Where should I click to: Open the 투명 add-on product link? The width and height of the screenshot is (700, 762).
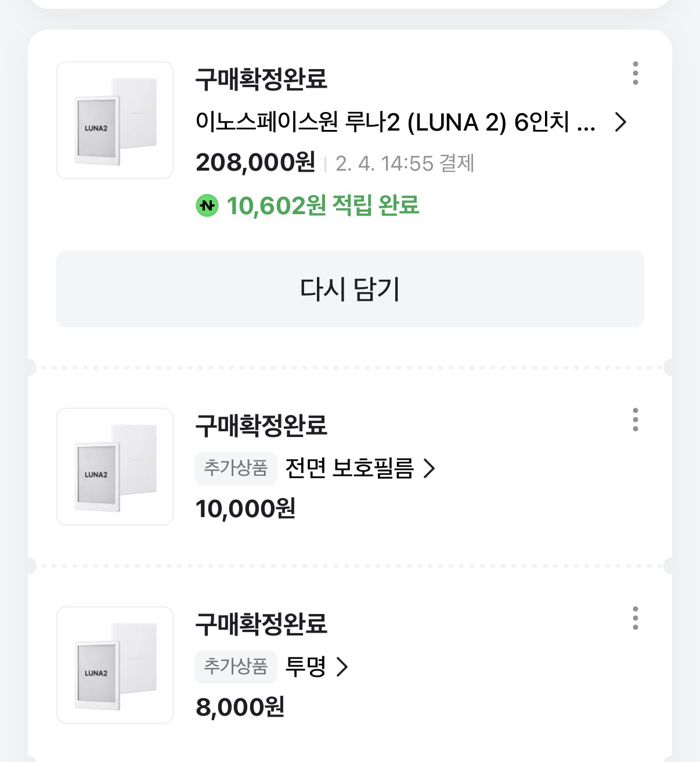pyautogui.click(x=305, y=667)
